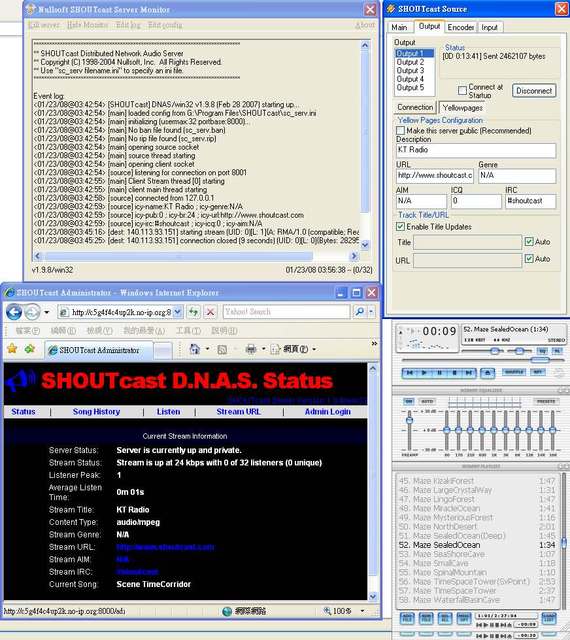Refresh the page in Internet Explorer
This screenshot has height=640, width=570.
click(193, 312)
